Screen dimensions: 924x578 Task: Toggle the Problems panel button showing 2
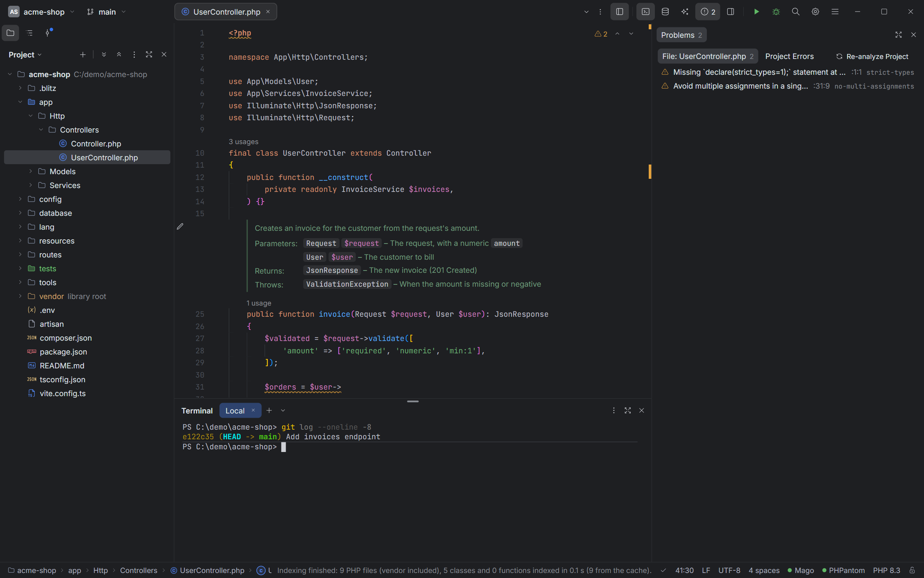point(708,12)
